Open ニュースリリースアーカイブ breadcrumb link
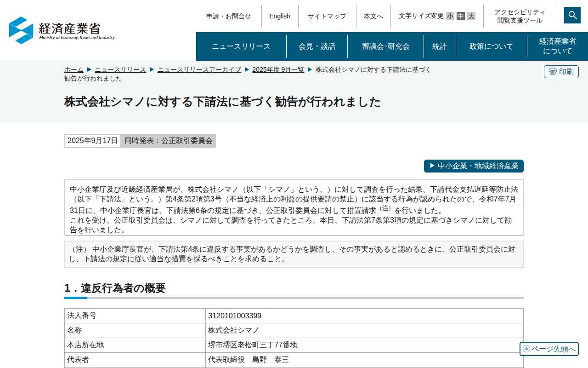588x368 pixels. [199, 69]
